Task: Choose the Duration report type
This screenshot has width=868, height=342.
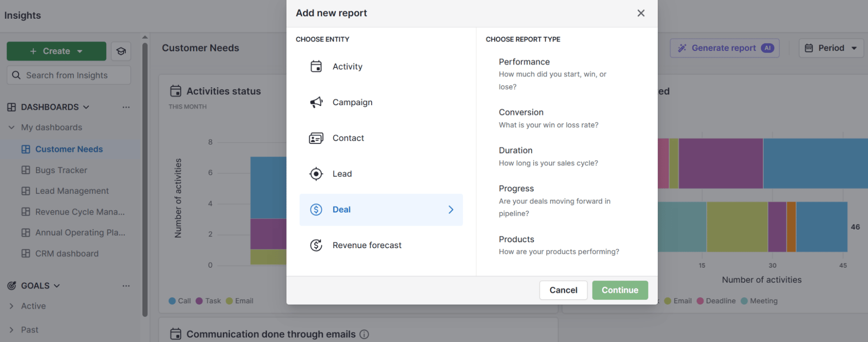Action: [515, 150]
